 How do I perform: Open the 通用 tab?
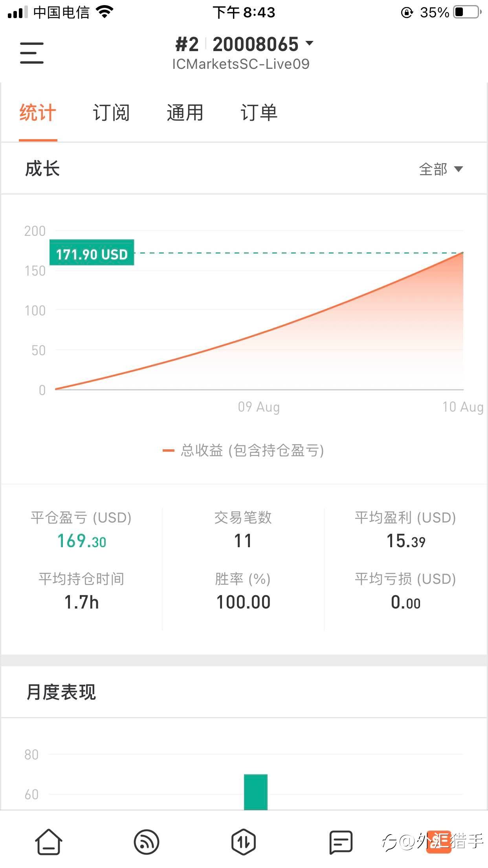185,113
